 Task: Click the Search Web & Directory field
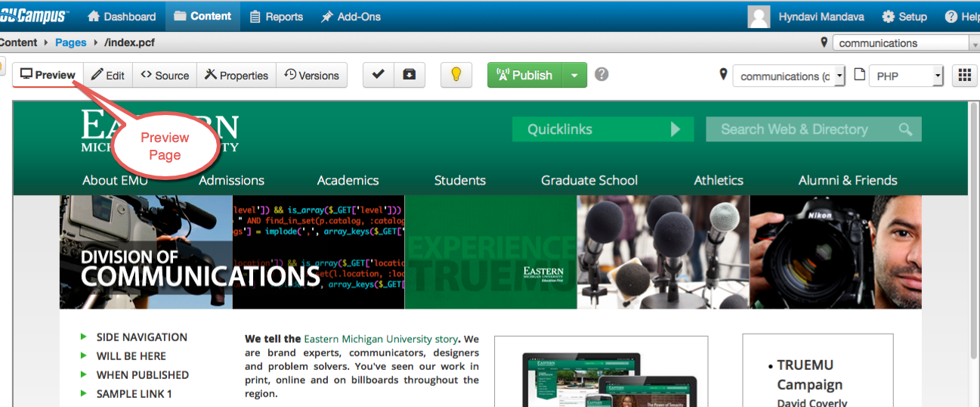(x=814, y=129)
